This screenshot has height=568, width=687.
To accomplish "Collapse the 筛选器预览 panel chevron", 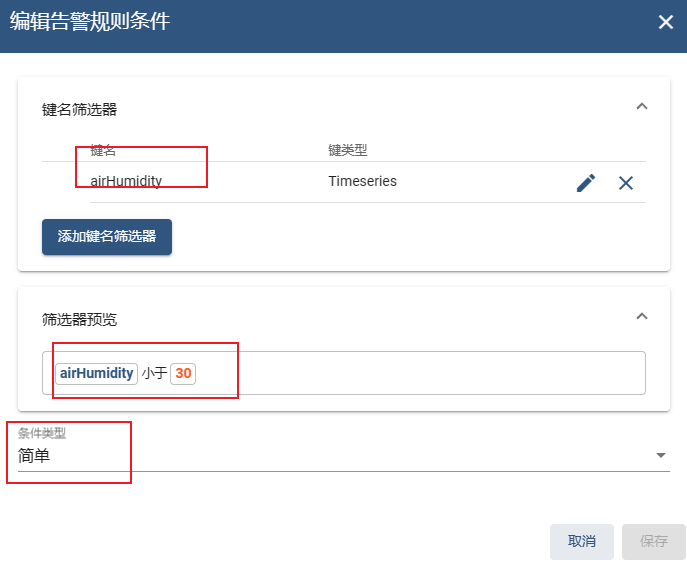I will coord(641,316).
